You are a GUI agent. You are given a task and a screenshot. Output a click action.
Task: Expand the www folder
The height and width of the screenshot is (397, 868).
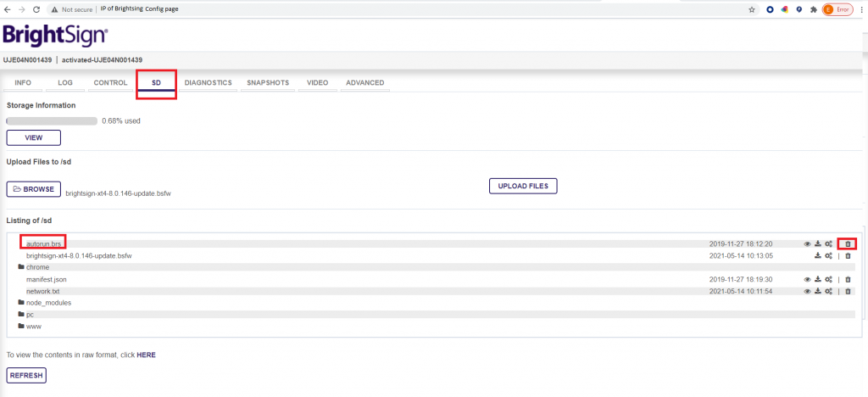click(34, 326)
